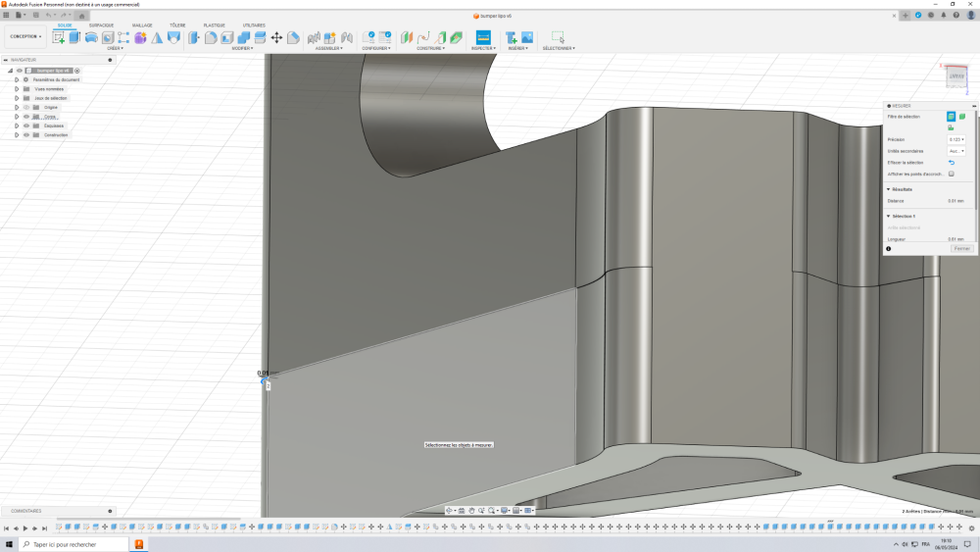The height and width of the screenshot is (552, 980).
Task: Collapse the Résultats section
Action: (x=888, y=189)
